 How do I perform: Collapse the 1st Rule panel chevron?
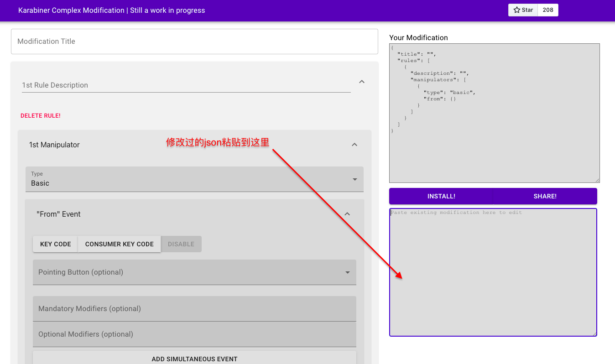point(362,82)
